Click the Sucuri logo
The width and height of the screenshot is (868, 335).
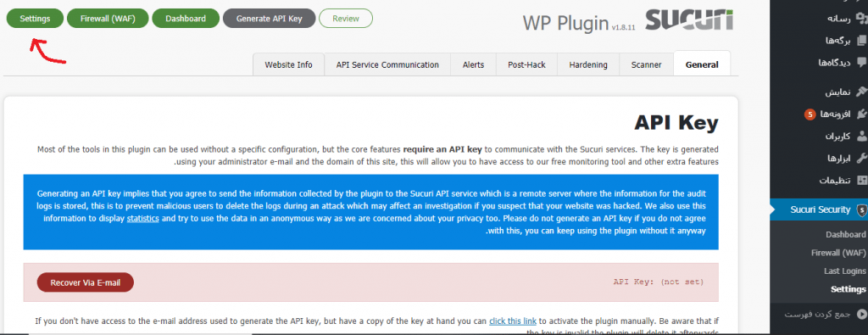[688, 20]
